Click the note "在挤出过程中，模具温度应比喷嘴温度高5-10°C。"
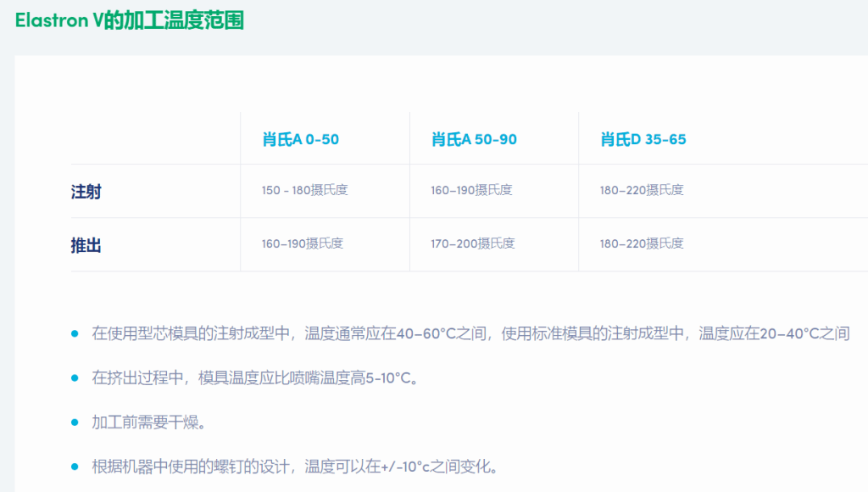Viewport: 868px width, 492px height. pyautogui.click(x=255, y=377)
